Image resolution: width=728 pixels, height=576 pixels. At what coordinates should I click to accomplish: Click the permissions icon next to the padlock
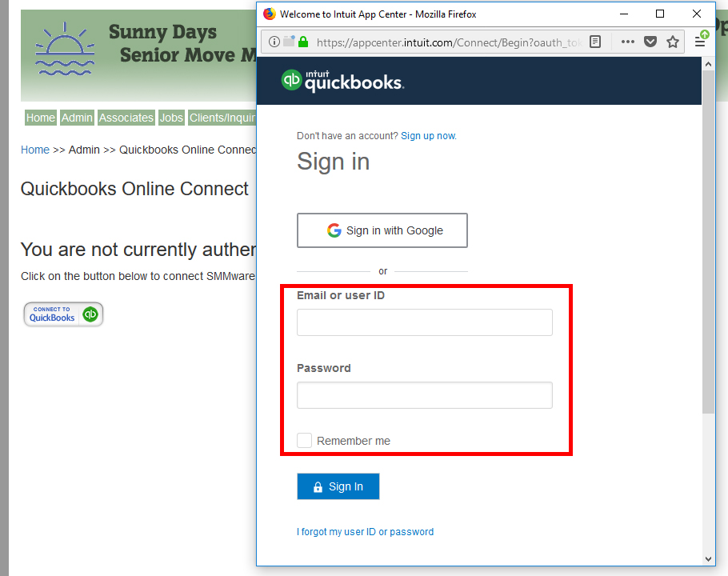click(290, 42)
